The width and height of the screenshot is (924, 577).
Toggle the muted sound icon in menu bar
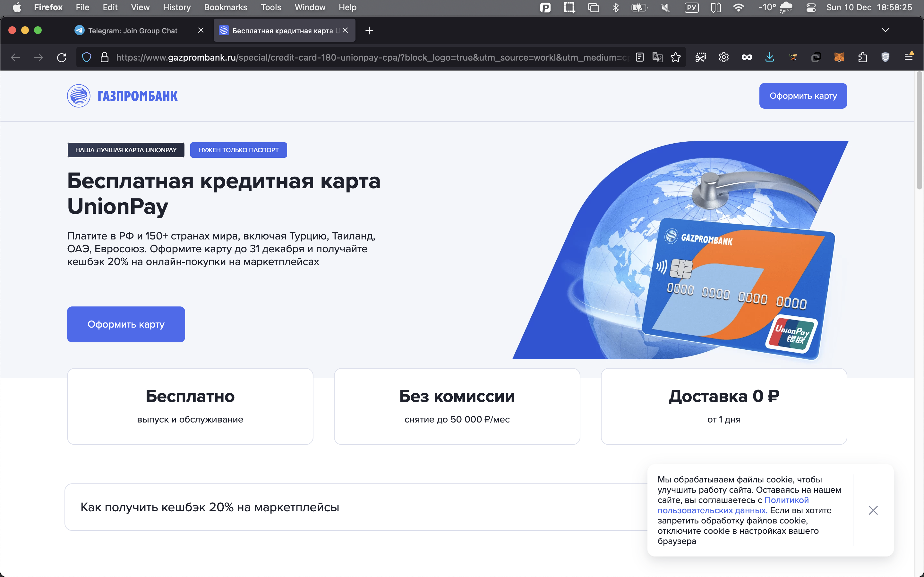coord(665,7)
